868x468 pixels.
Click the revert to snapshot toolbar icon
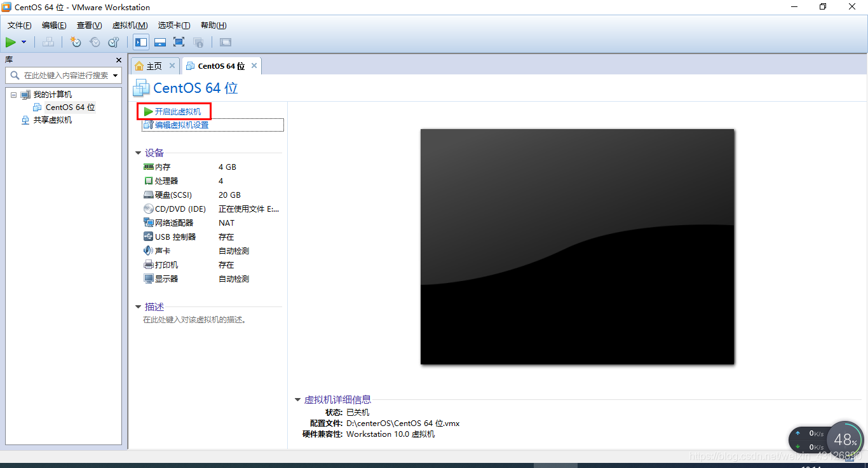pyautogui.click(x=95, y=42)
